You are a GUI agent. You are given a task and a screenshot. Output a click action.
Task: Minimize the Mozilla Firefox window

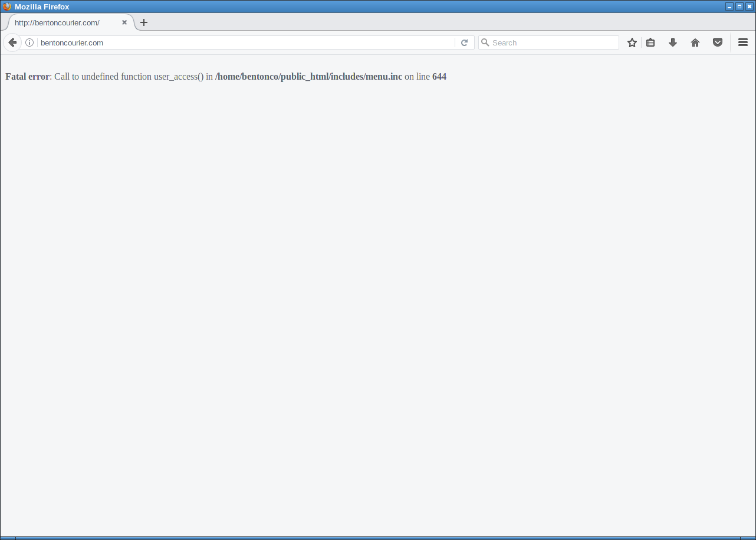pyautogui.click(x=729, y=6)
